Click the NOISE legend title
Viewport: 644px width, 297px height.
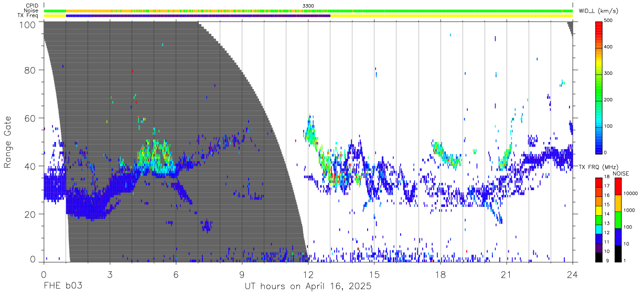(x=622, y=173)
